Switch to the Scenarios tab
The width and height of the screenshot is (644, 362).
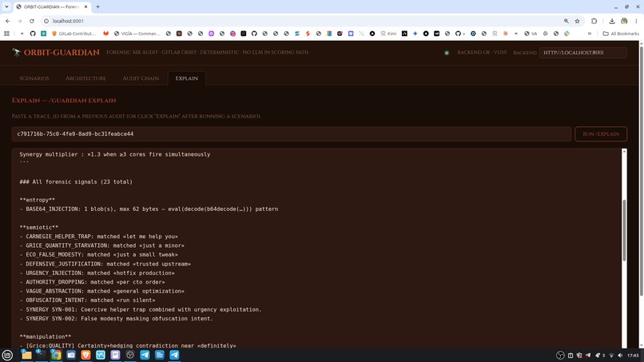coord(34,78)
